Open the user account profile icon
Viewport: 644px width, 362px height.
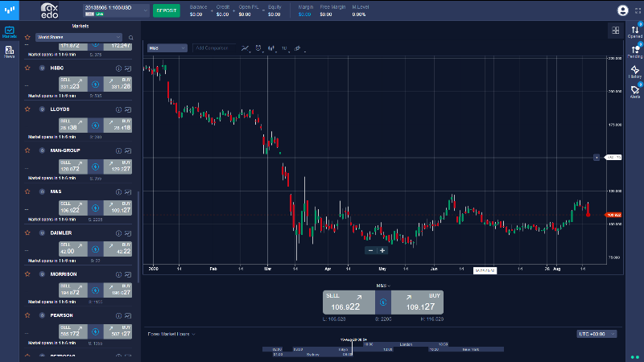[x=622, y=10]
